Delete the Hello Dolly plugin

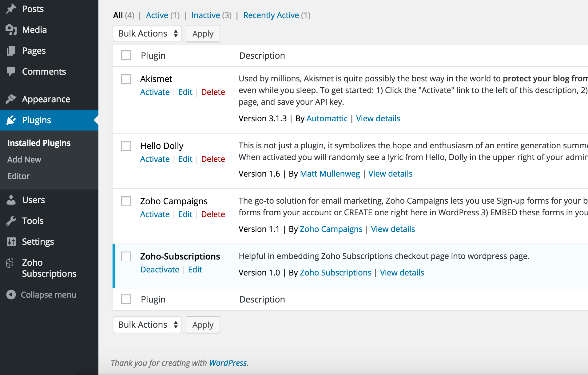tap(213, 159)
